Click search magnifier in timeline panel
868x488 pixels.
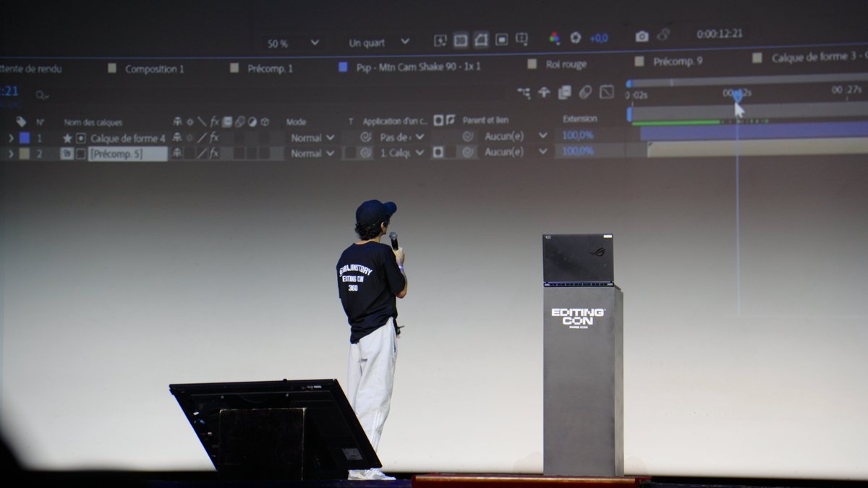[42, 95]
